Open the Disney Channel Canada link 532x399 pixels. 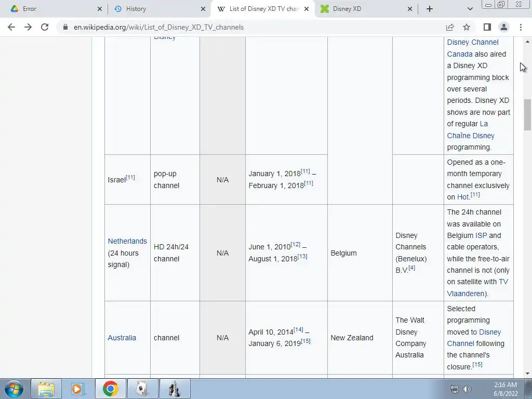[x=473, y=48]
